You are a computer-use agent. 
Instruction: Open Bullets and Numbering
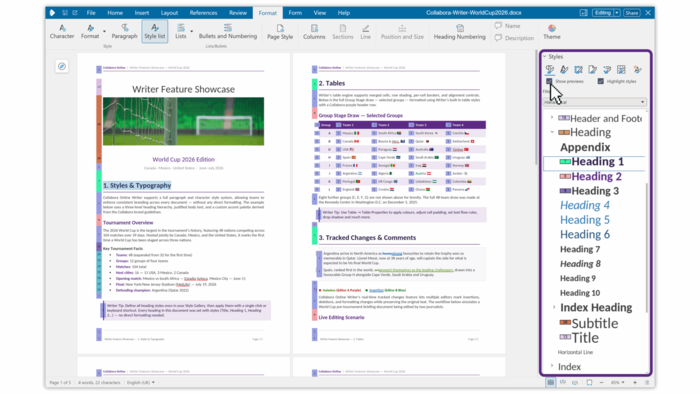228,32
